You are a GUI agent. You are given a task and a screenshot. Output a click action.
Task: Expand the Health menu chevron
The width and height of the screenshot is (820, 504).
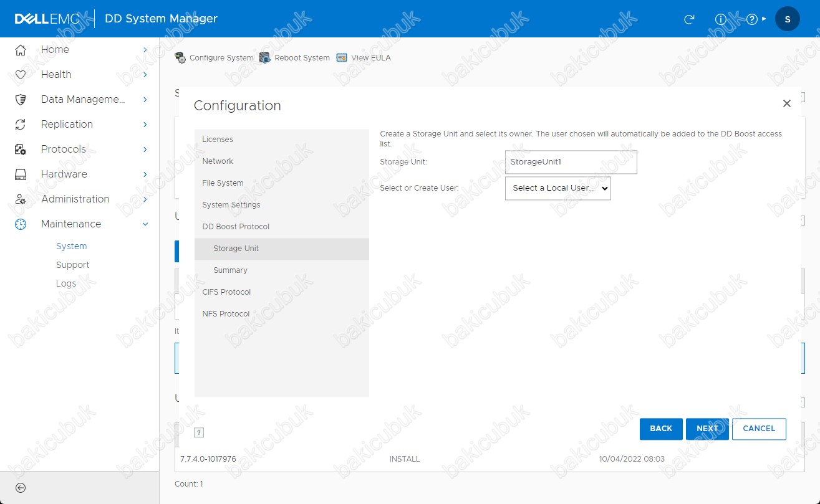coord(145,75)
